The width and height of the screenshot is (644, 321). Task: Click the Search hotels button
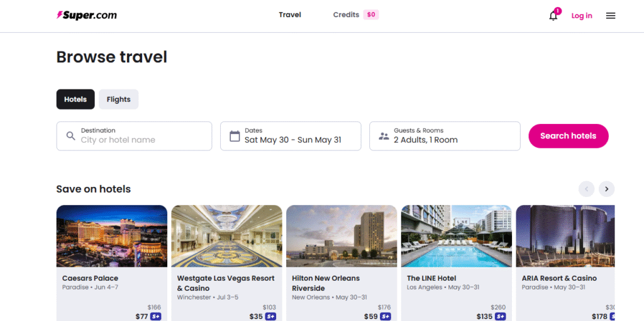pyautogui.click(x=569, y=136)
